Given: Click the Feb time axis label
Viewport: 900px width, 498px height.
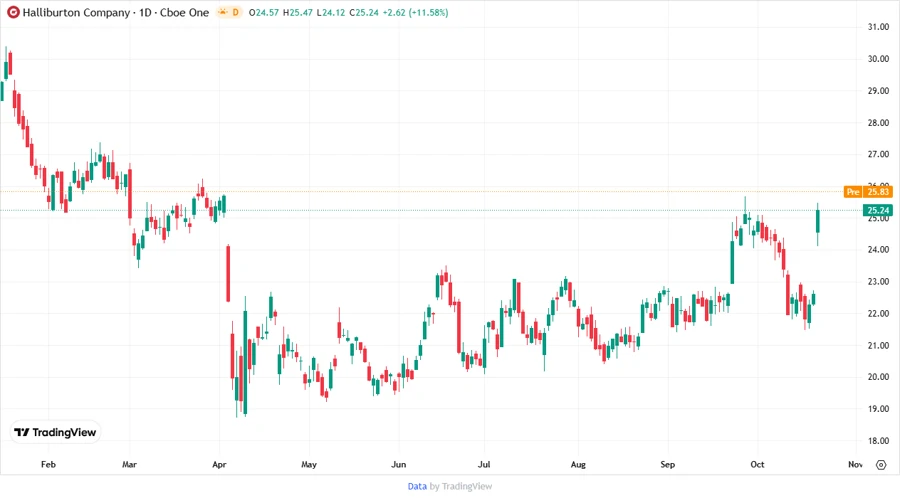Looking at the screenshot, I should click(48, 465).
